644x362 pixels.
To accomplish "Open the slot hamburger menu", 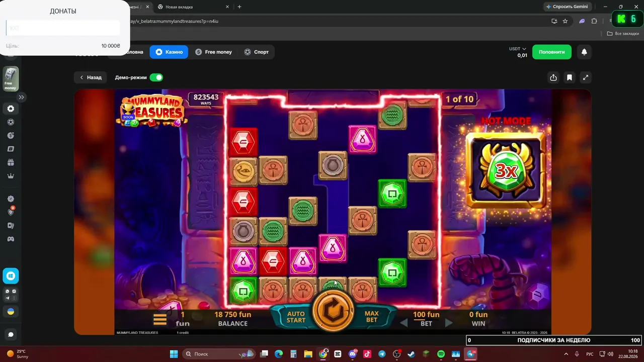I will coord(160,319).
